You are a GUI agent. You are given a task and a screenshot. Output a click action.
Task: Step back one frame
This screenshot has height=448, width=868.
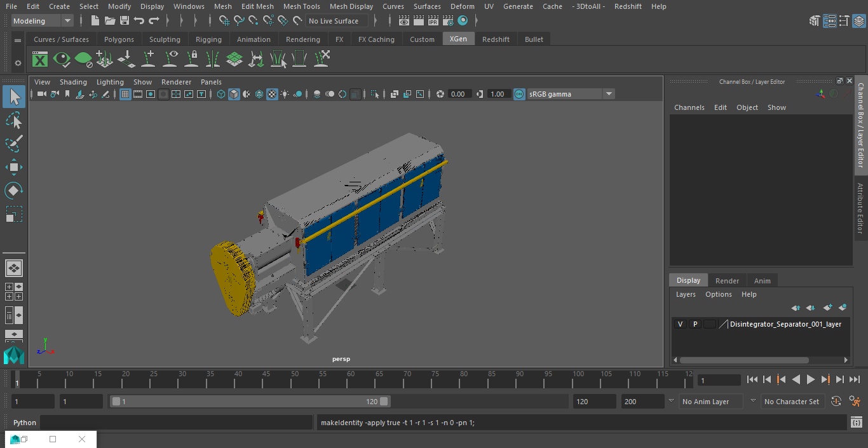click(x=766, y=379)
